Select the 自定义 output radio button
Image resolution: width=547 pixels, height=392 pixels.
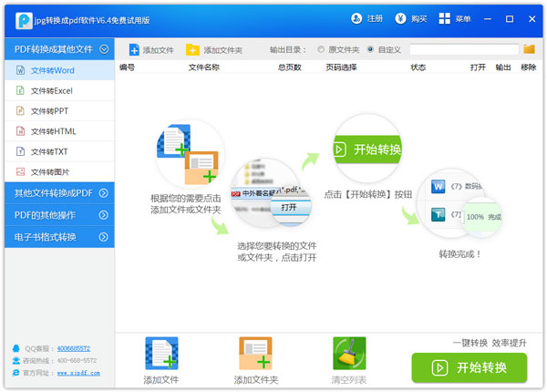(x=370, y=49)
